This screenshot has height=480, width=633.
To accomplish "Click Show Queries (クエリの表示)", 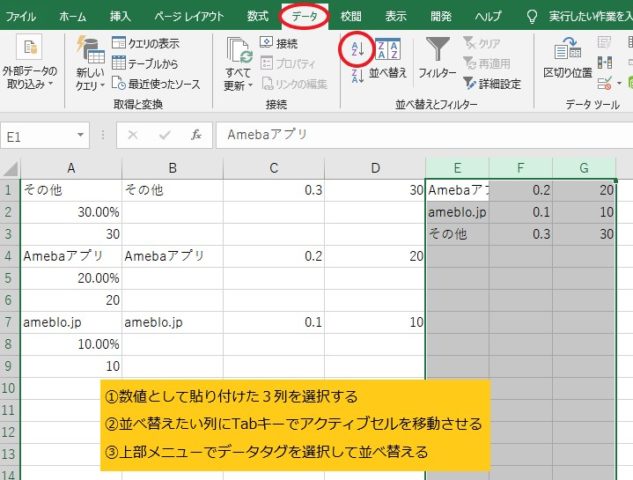I will (145, 43).
